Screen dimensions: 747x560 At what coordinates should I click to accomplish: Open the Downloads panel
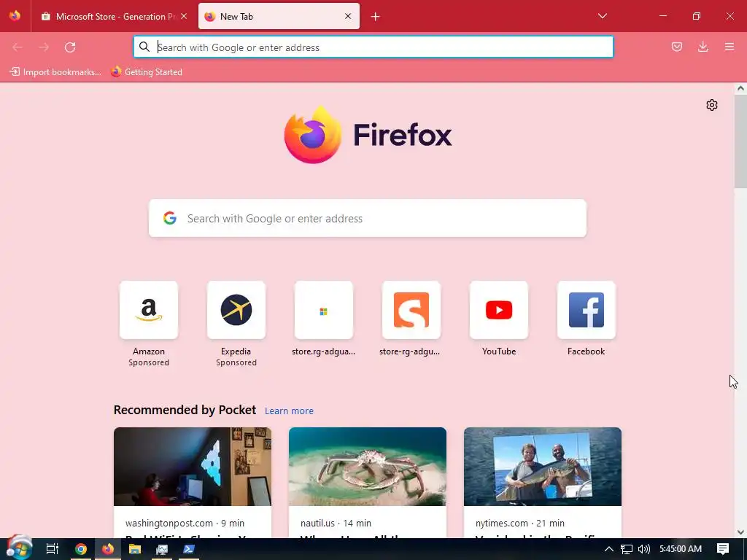(703, 47)
